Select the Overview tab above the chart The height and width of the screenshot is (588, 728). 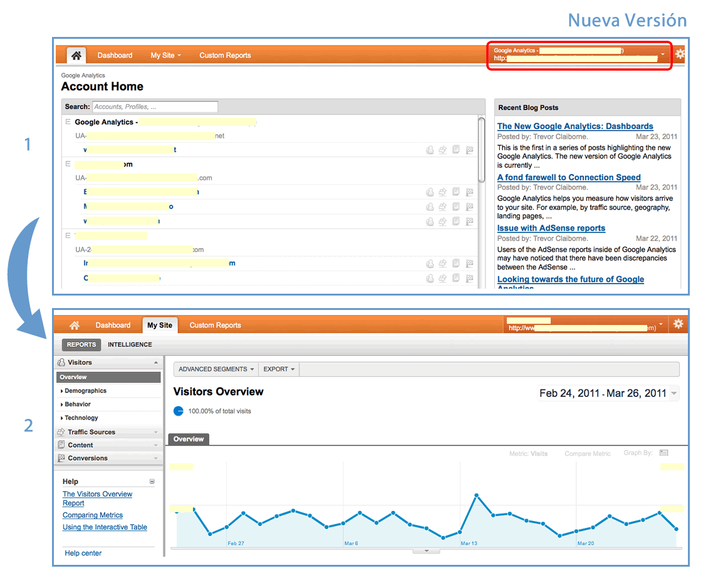(189, 439)
